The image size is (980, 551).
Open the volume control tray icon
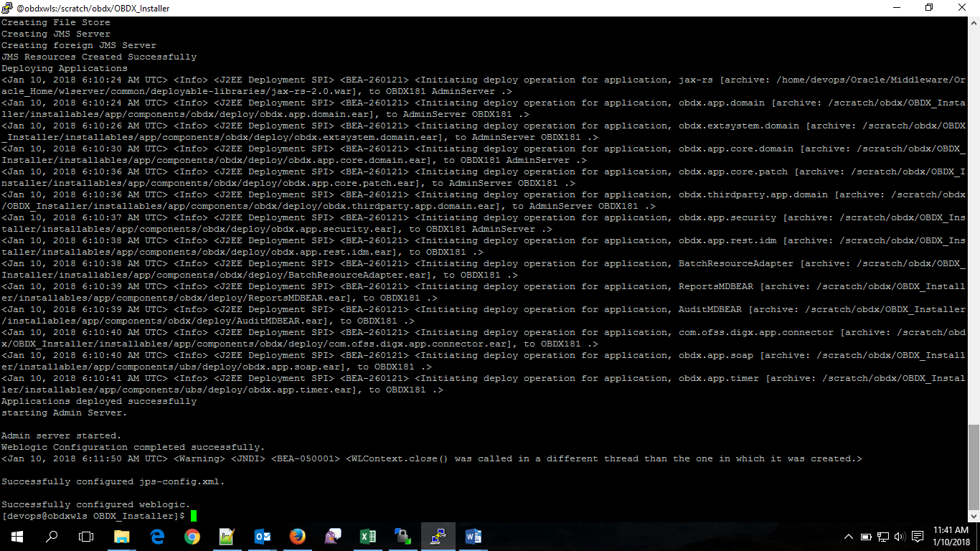[900, 537]
